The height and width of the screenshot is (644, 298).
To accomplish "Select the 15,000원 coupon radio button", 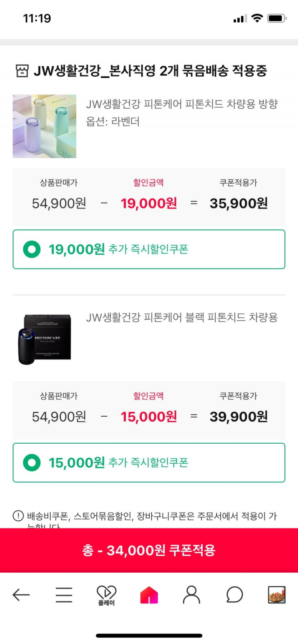I will click(x=32, y=462).
